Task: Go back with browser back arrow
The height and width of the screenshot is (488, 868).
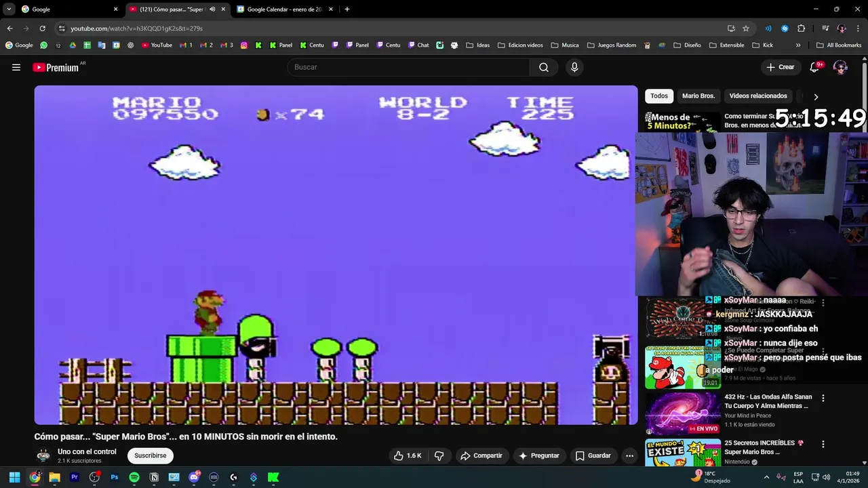Action: [x=9, y=28]
